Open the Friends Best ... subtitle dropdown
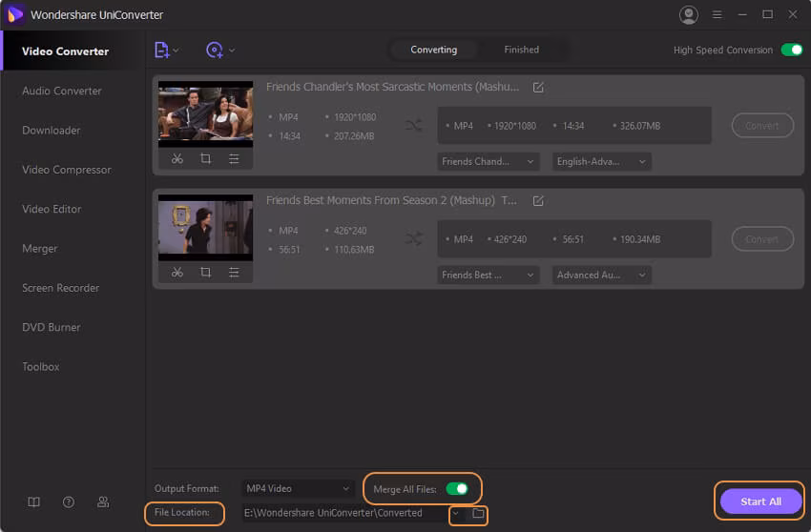The width and height of the screenshot is (811, 532). tap(488, 275)
